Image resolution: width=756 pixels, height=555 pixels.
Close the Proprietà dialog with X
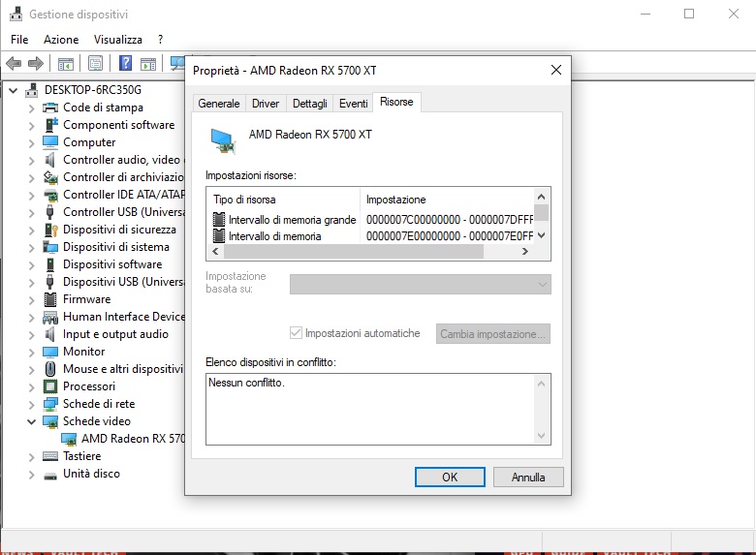click(556, 71)
